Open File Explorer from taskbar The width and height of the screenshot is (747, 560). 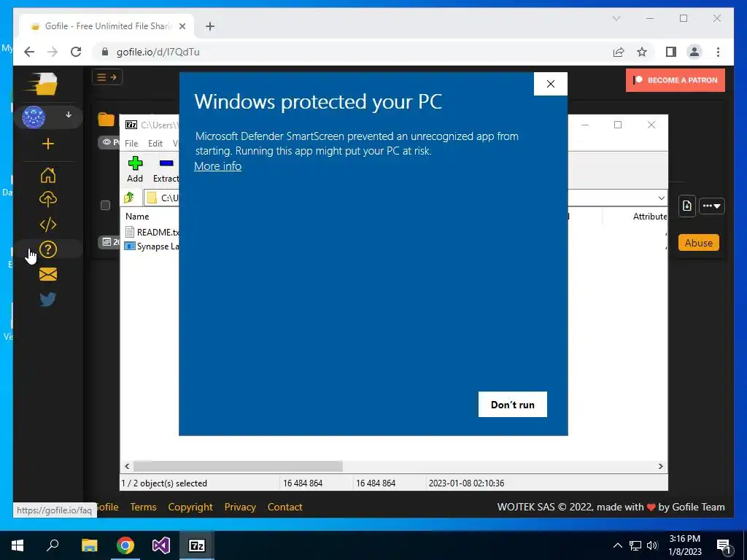(89, 545)
